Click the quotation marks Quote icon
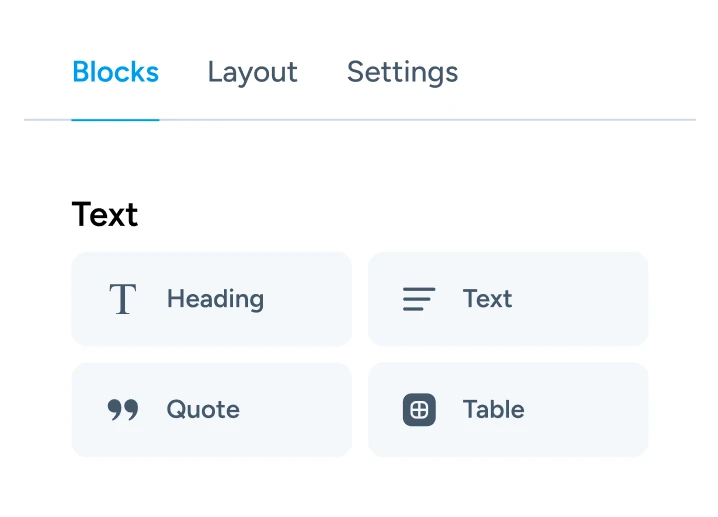The width and height of the screenshot is (718, 517). point(122,410)
